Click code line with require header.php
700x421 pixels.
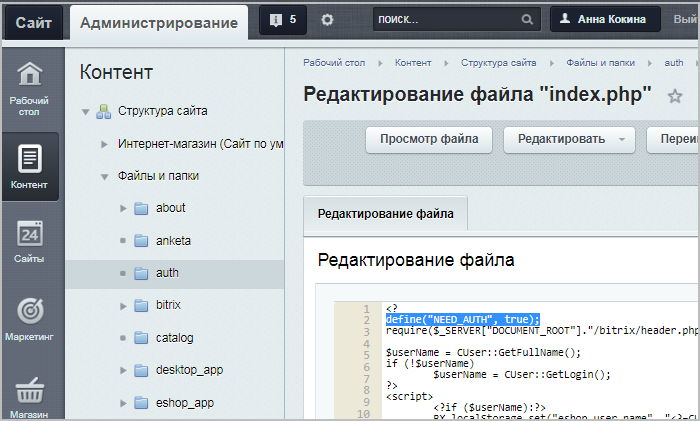pyautogui.click(x=541, y=331)
